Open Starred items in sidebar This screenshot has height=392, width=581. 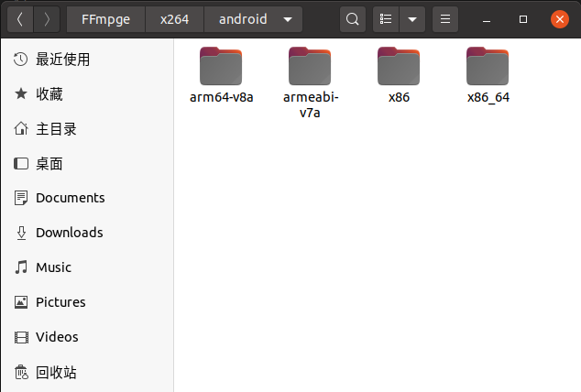coord(49,94)
